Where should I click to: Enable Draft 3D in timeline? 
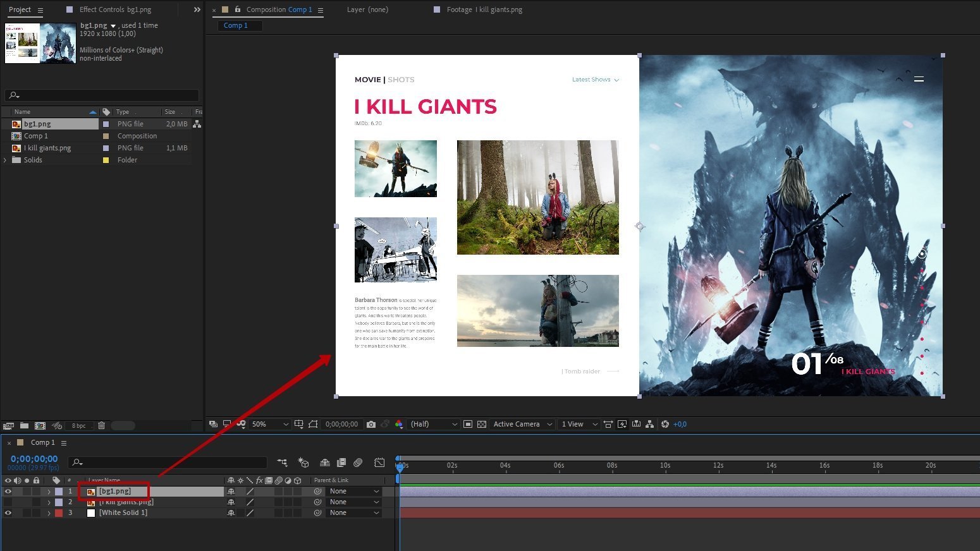303,463
